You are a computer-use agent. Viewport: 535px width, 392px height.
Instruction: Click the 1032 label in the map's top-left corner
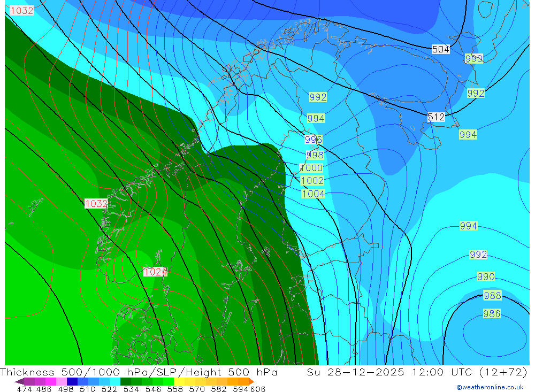point(22,11)
